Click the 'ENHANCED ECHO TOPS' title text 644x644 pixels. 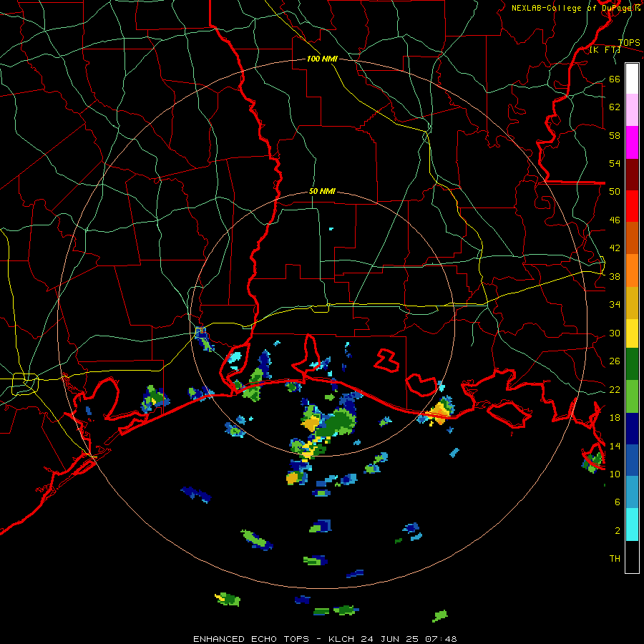pos(251,639)
